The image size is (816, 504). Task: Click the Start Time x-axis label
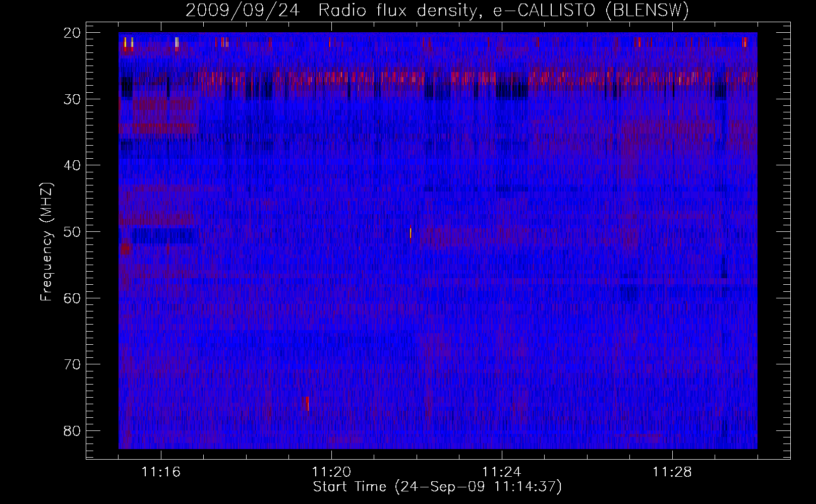point(437,487)
